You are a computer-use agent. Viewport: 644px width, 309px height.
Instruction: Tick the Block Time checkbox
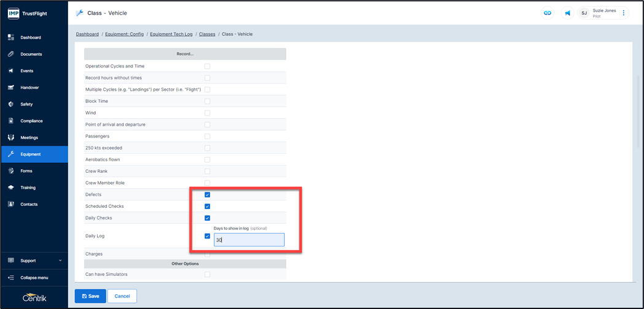coord(208,101)
